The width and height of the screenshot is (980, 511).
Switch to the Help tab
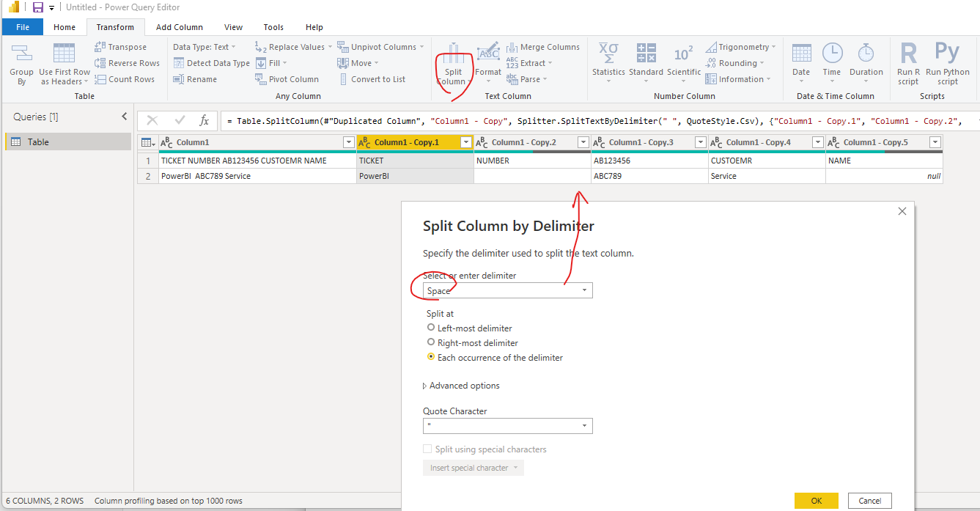coord(314,27)
